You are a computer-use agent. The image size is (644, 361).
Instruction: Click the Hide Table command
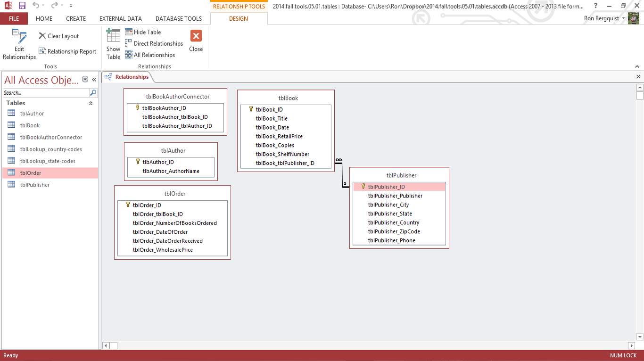[x=143, y=32]
